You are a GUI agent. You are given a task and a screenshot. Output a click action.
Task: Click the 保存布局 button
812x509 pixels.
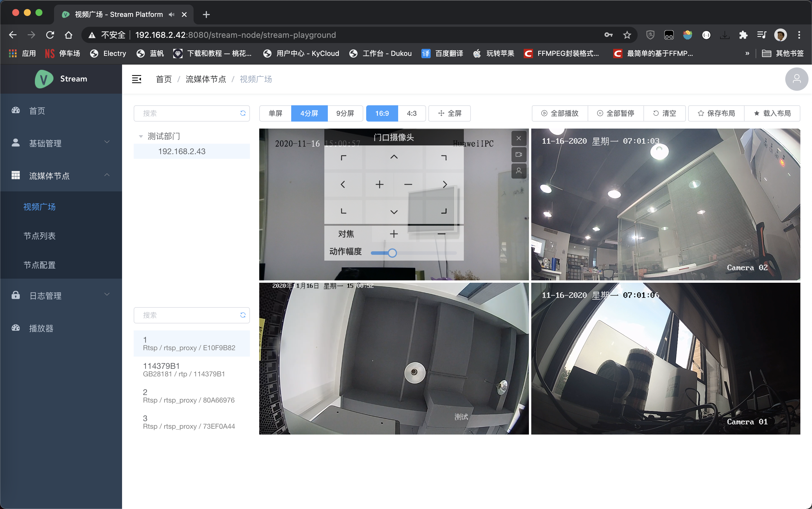point(716,113)
